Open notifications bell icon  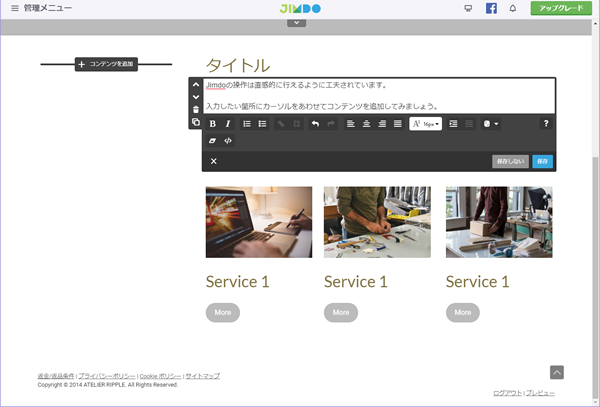513,8
